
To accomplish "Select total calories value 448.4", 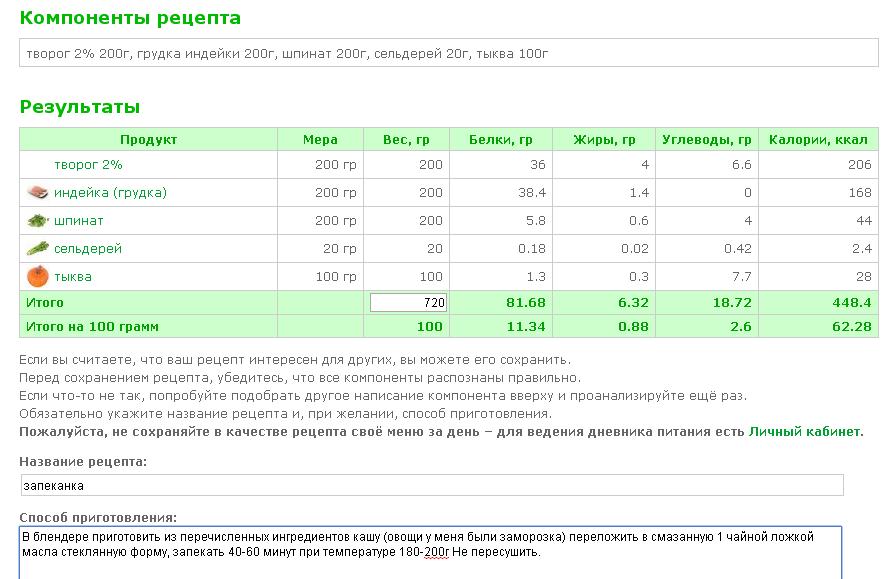I will coord(852,303).
